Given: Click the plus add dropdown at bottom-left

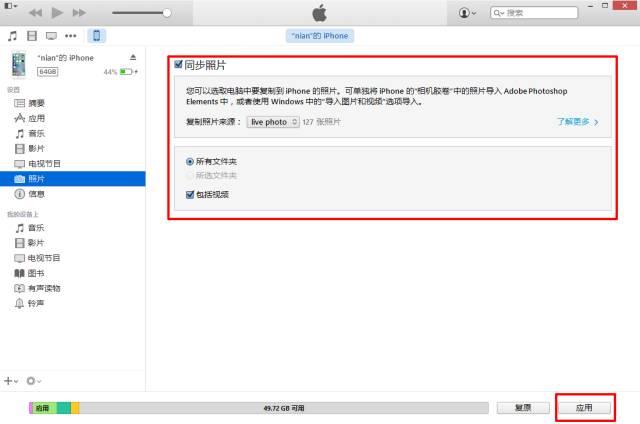Looking at the screenshot, I should tap(11, 381).
